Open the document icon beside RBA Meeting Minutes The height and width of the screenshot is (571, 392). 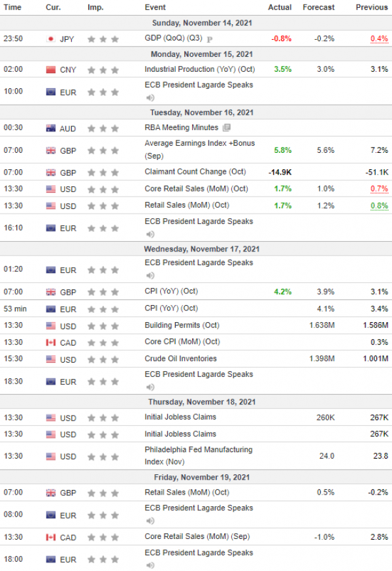(227, 127)
